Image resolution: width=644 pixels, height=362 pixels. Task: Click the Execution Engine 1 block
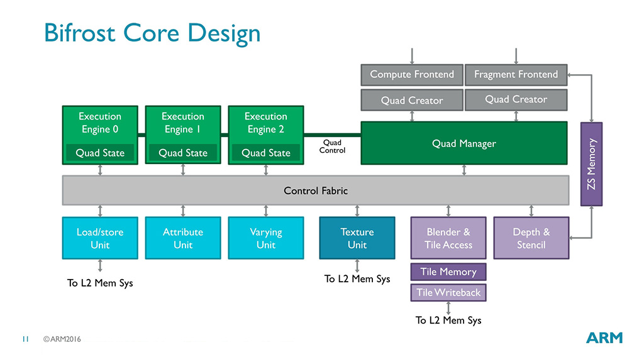183,135
